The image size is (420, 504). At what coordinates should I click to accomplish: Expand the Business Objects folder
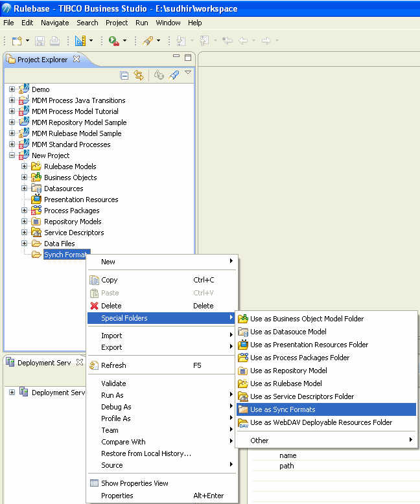click(x=24, y=177)
